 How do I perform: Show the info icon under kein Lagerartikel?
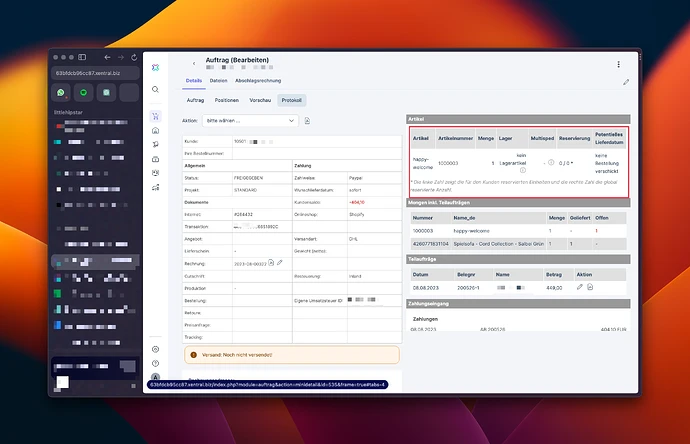point(523,170)
